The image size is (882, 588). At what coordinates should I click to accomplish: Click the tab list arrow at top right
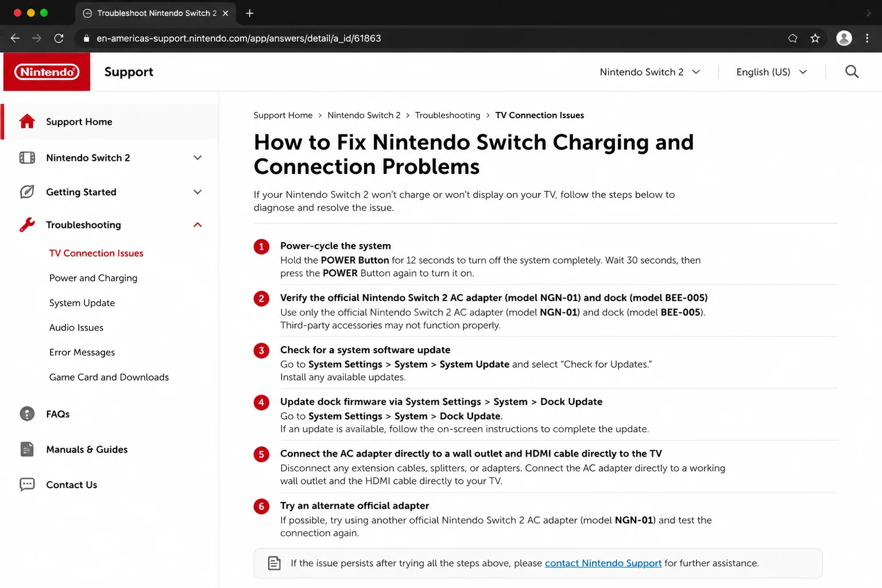point(868,13)
